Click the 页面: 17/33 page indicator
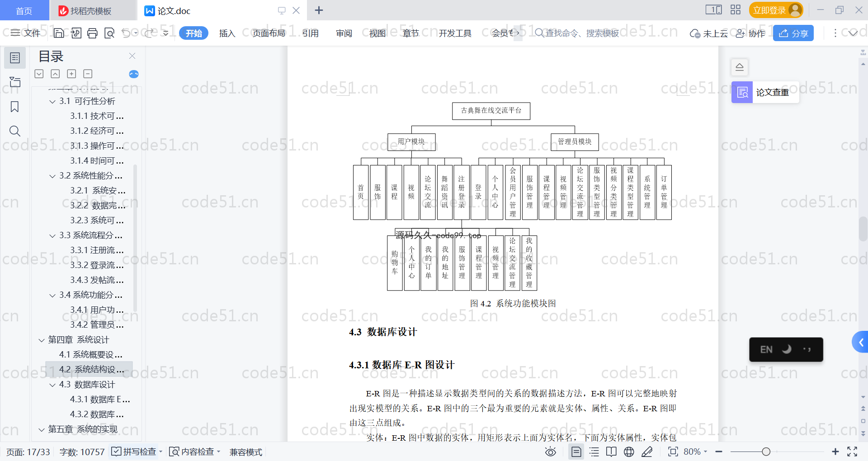Screen dimensions: 868x461 tap(28, 452)
